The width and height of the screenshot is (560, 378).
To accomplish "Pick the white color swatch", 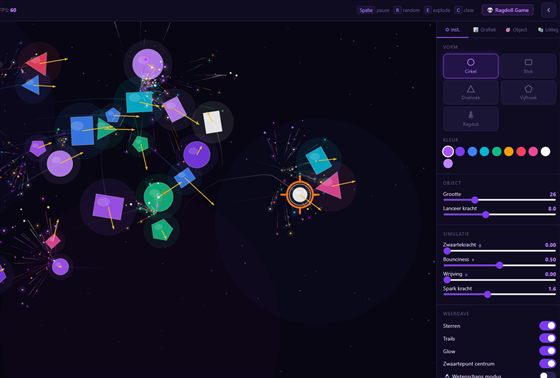I will coord(545,151).
